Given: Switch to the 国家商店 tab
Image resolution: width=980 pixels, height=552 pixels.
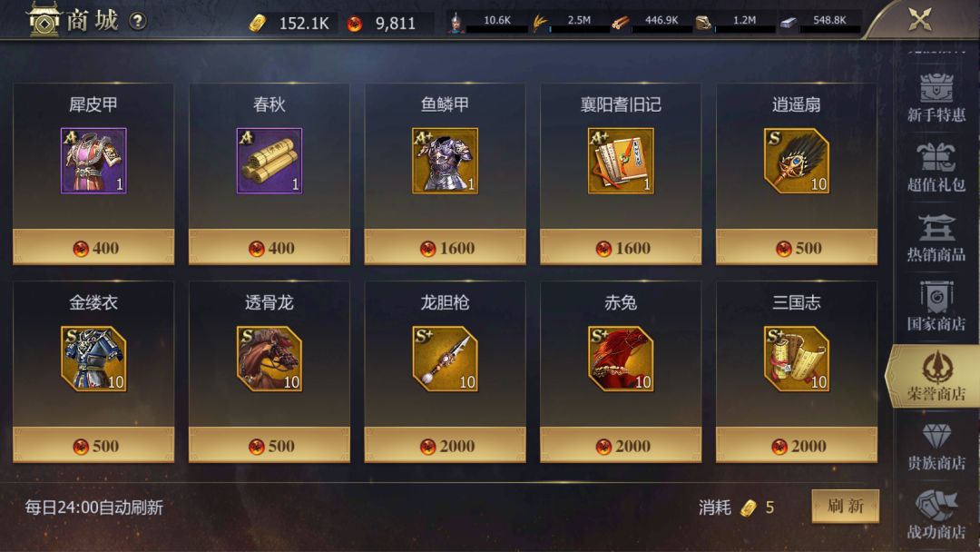Looking at the screenshot, I should 936,306.
